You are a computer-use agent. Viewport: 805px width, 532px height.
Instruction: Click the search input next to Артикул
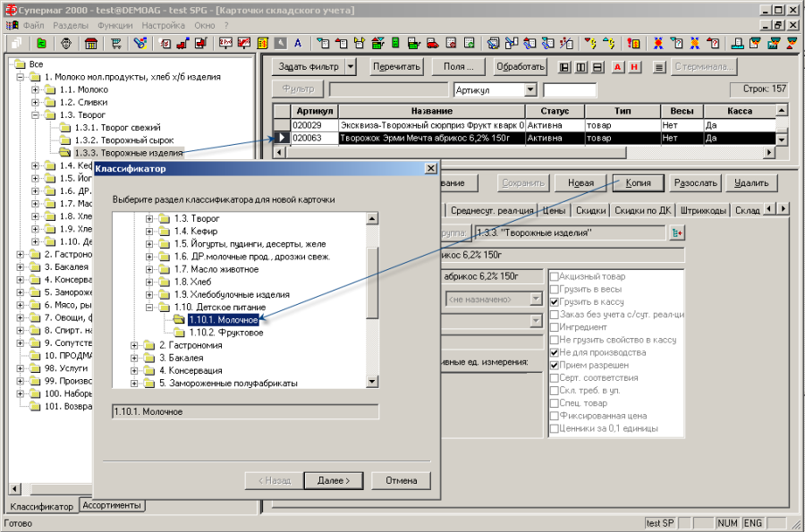(x=570, y=90)
